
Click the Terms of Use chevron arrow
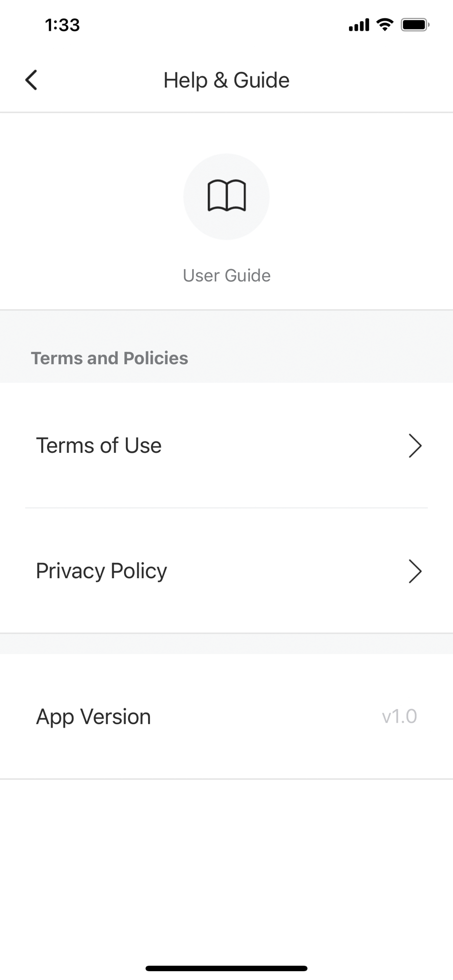point(415,446)
